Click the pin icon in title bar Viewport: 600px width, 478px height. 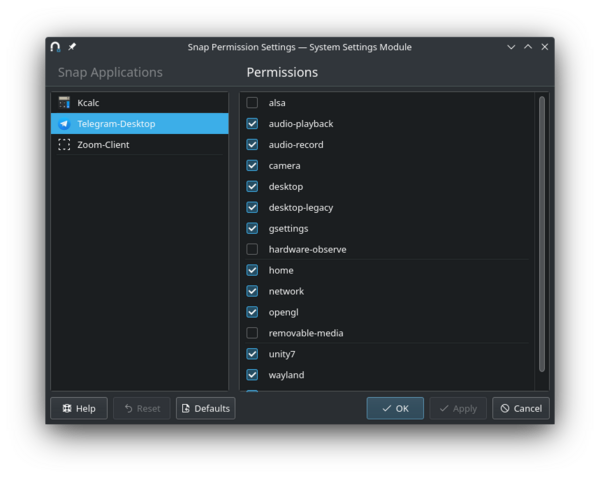click(72, 47)
